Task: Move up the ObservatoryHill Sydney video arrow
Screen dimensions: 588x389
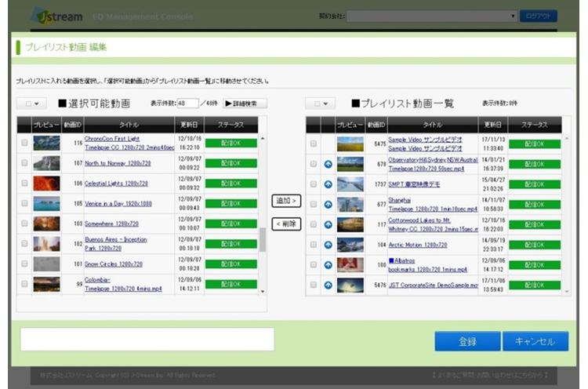Action: (328, 164)
